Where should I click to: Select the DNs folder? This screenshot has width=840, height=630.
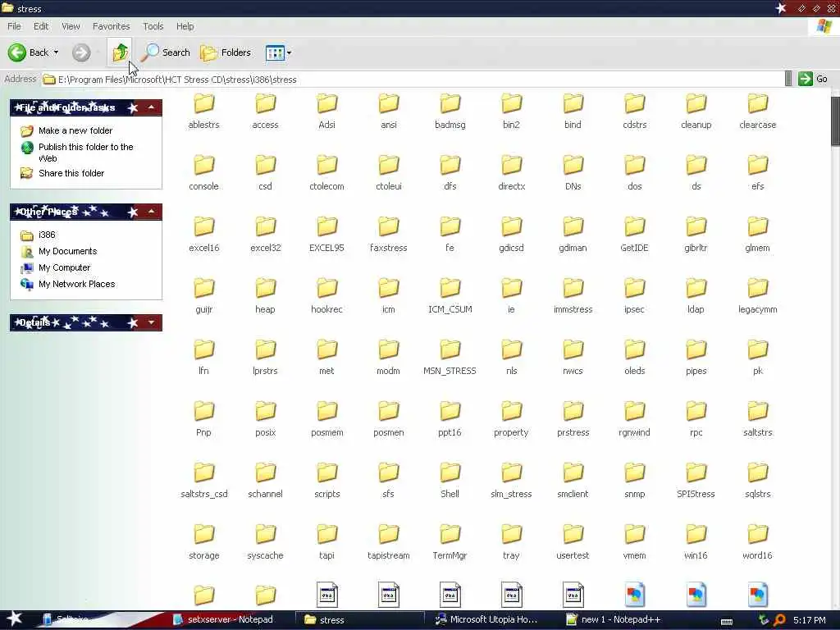click(573, 174)
